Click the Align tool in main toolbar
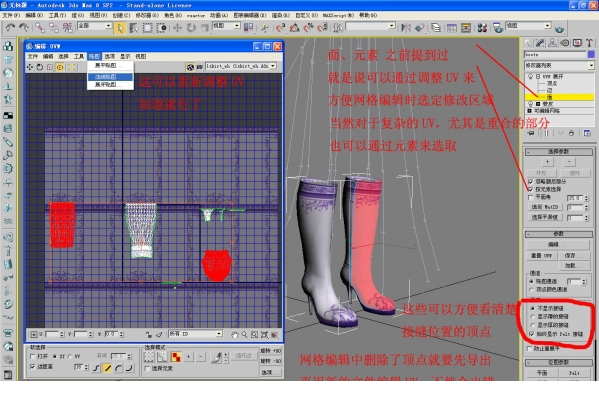Screen dimensions: 599x396 (x=419, y=27)
